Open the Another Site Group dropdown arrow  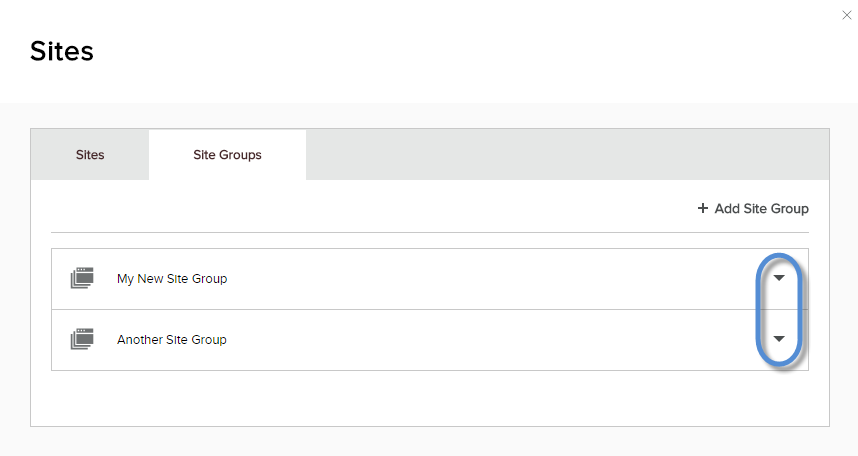pyautogui.click(x=780, y=339)
